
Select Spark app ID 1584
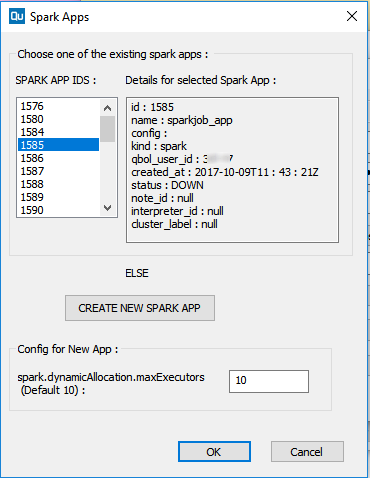(x=58, y=132)
